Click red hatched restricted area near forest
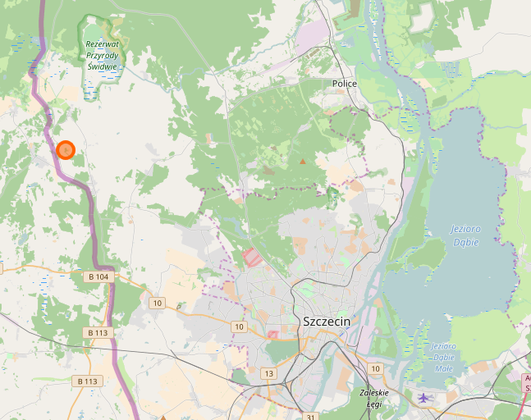Screen dimensions: 531x420 click(252, 258)
